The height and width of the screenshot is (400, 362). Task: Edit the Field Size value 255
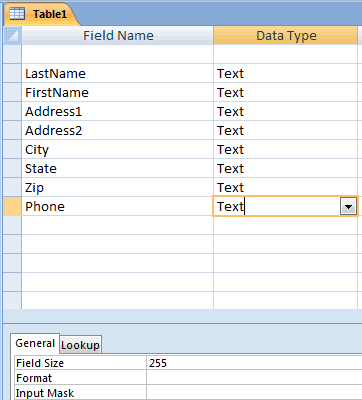tap(254, 363)
